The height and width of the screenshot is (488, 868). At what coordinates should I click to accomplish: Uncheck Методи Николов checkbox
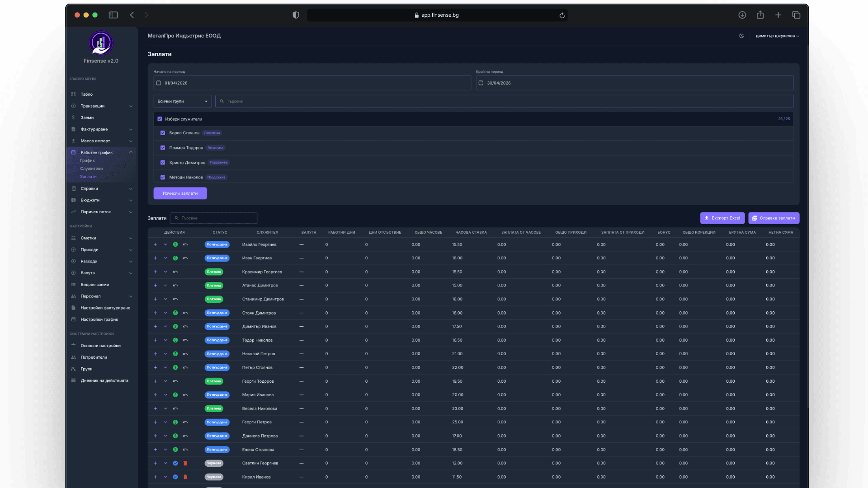[x=163, y=178]
